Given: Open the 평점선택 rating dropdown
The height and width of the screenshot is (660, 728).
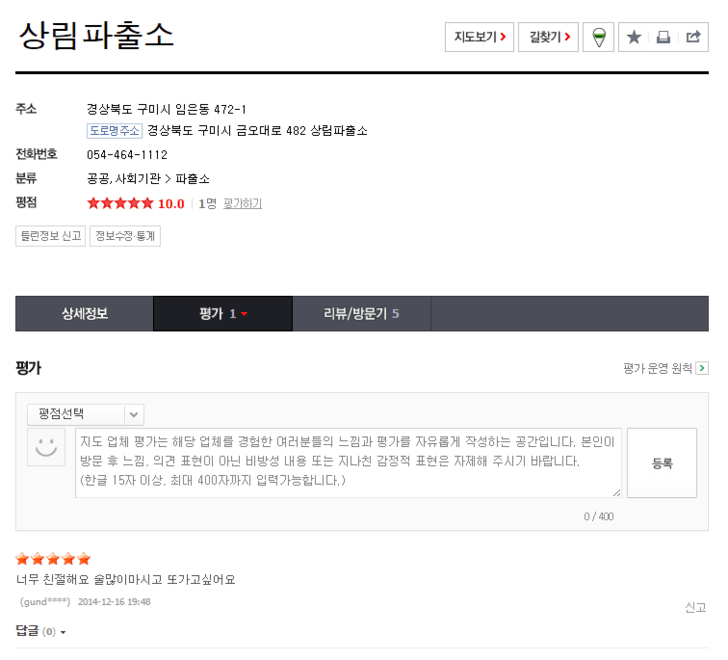Looking at the screenshot, I should (85, 414).
